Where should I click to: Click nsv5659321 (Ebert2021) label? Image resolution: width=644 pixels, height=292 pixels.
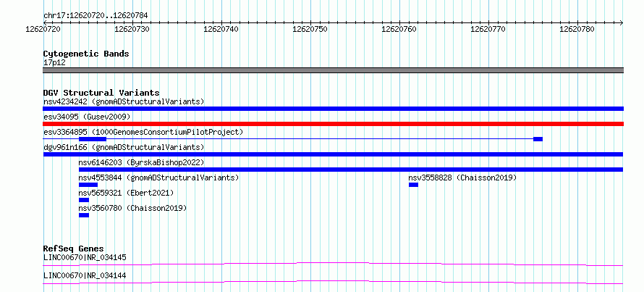126,193
